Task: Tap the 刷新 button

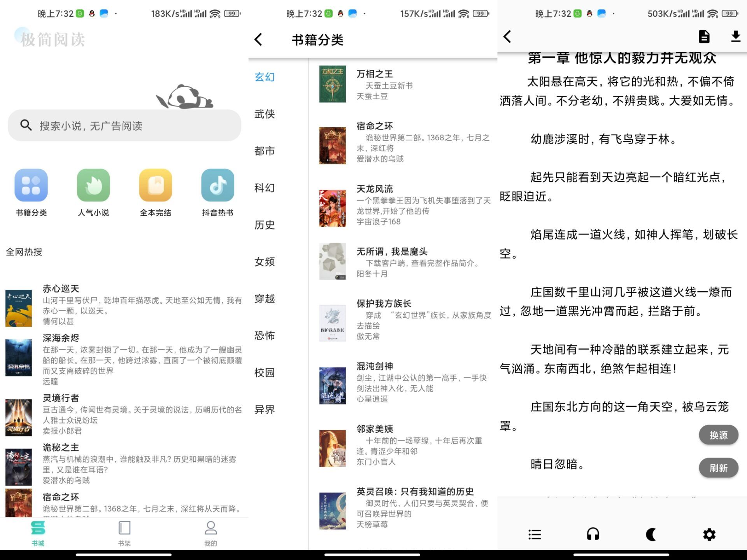Action: [719, 468]
